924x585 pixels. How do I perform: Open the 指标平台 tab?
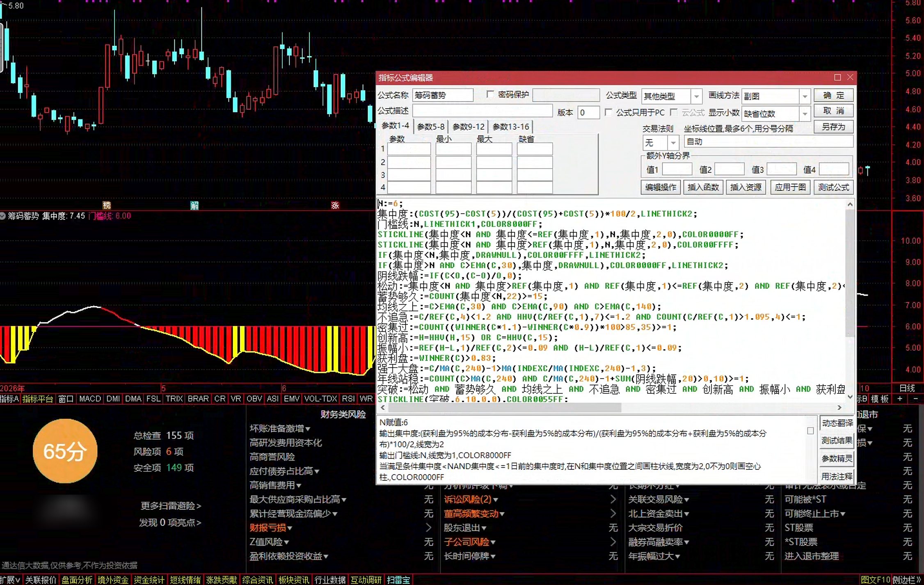(38, 399)
